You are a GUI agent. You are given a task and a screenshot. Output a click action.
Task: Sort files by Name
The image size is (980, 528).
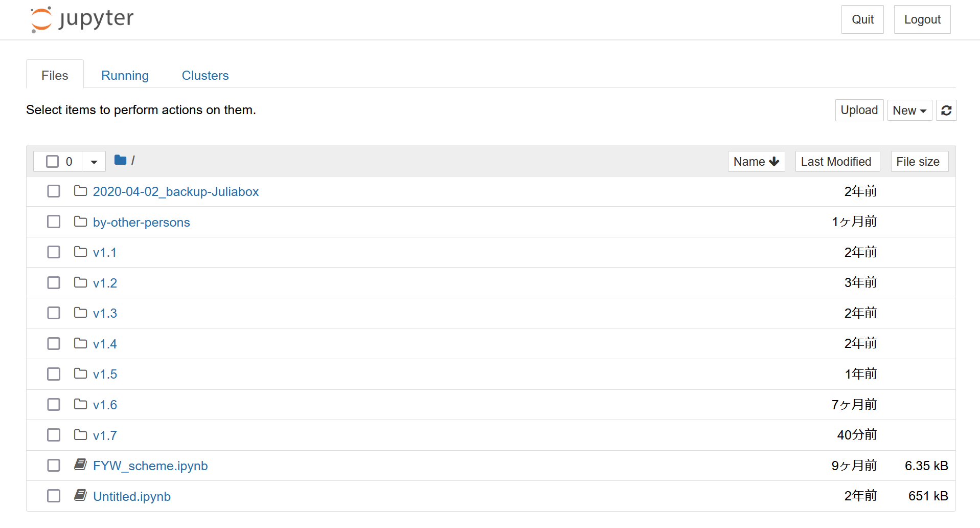tap(756, 162)
